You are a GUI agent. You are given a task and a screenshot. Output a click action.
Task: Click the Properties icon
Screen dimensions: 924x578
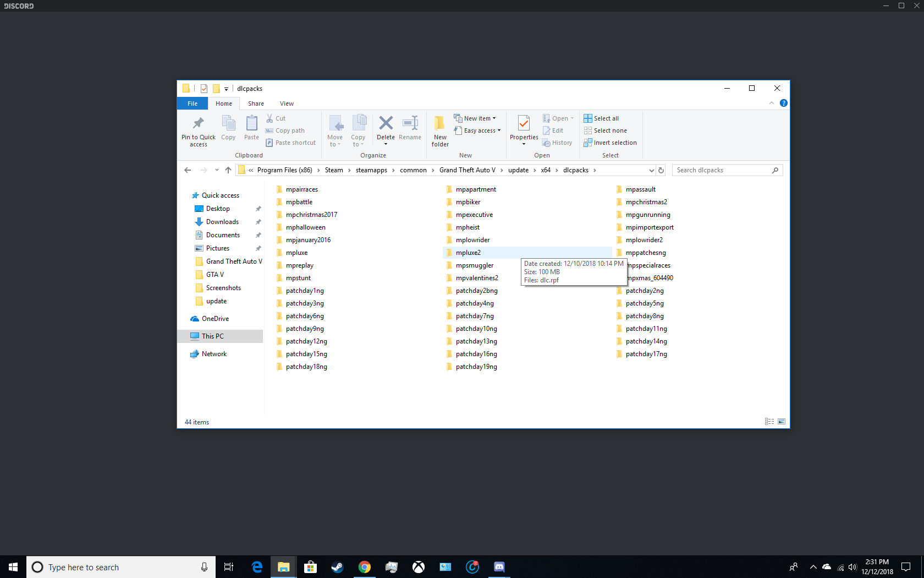pyautogui.click(x=524, y=123)
